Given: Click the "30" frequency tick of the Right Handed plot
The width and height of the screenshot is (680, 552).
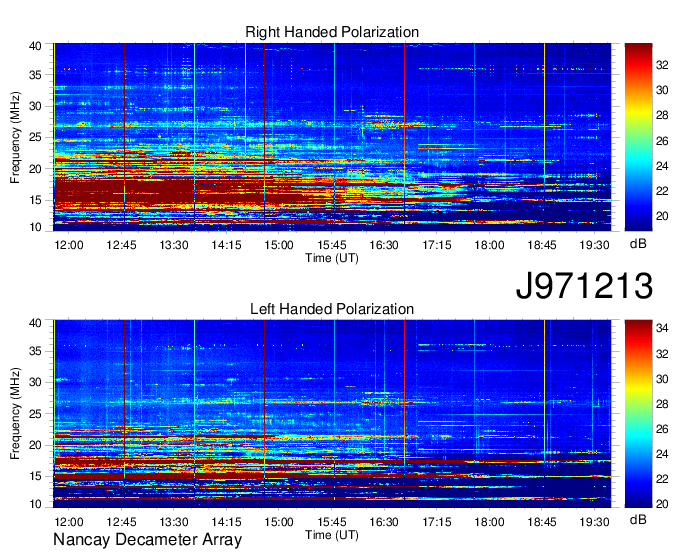Looking at the screenshot, I should [36, 106].
